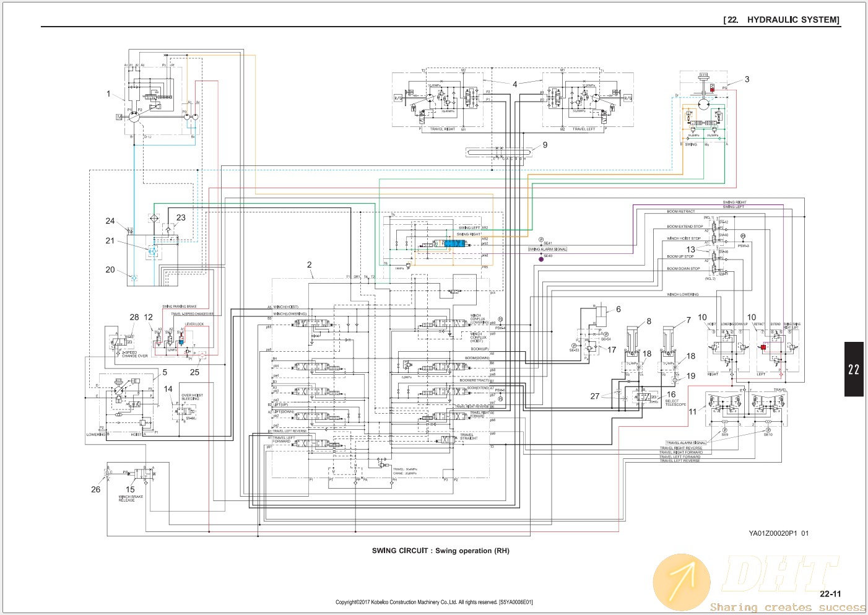Viewport: 868px width, 615px height.
Task: Click the WINCH HOIST STOP label
Action: (x=684, y=238)
